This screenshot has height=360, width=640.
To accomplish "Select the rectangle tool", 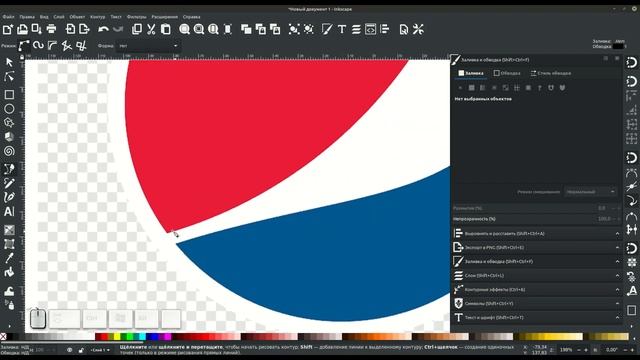I will pyautogui.click(x=9, y=95).
